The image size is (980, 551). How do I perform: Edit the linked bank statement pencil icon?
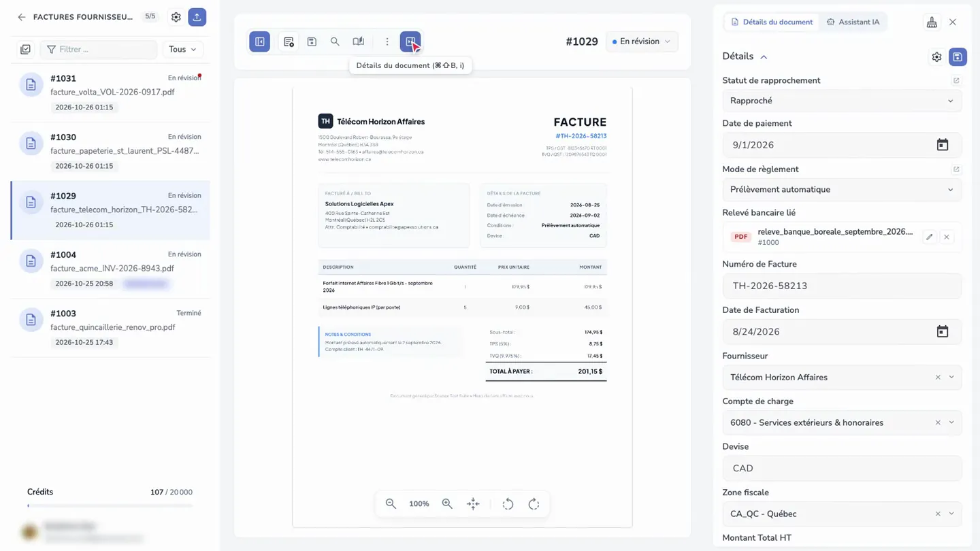pos(929,237)
